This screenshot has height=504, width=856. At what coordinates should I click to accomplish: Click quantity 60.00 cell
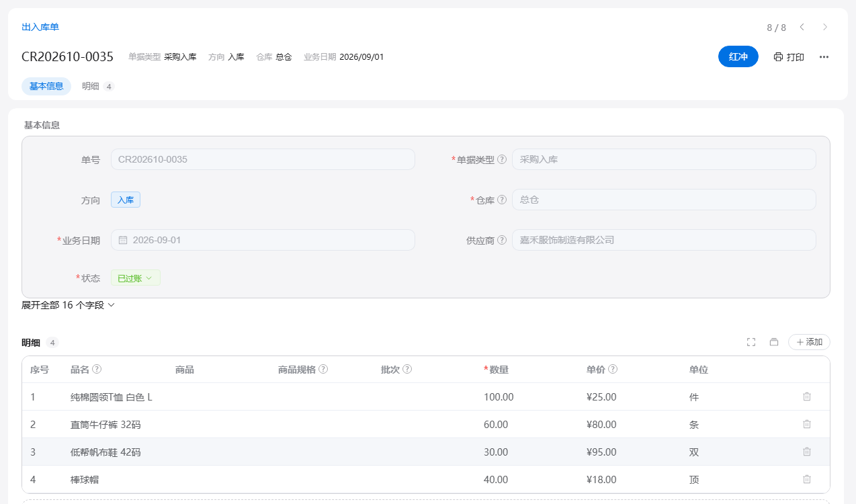pyautogui.click(x=496, y=425)
